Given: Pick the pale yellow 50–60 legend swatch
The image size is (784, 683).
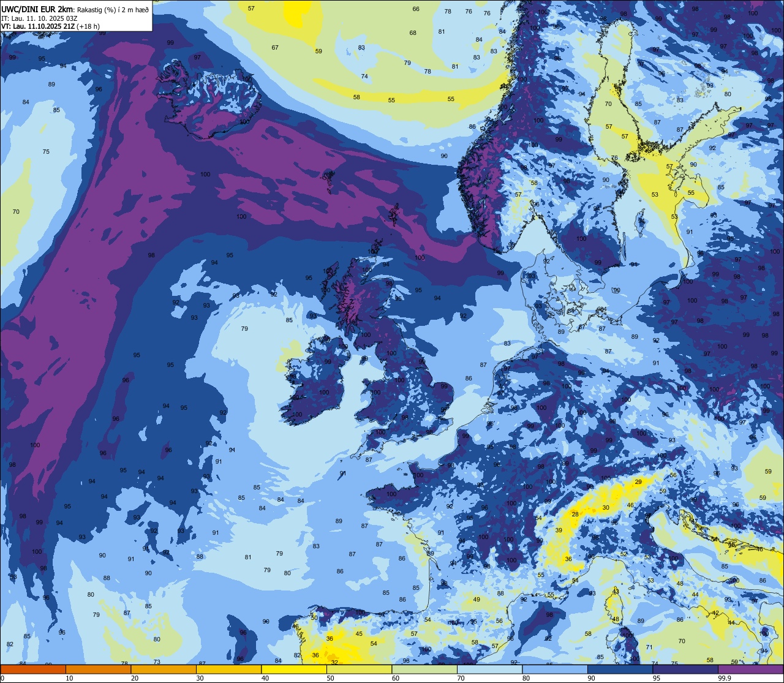Looking at the screenshot, I should click(359, 670).
